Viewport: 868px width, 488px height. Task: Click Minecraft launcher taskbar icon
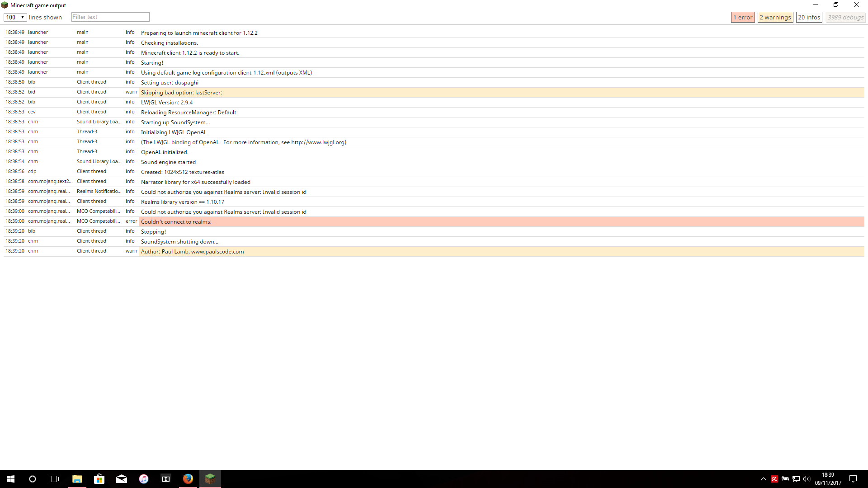point(210,479)
